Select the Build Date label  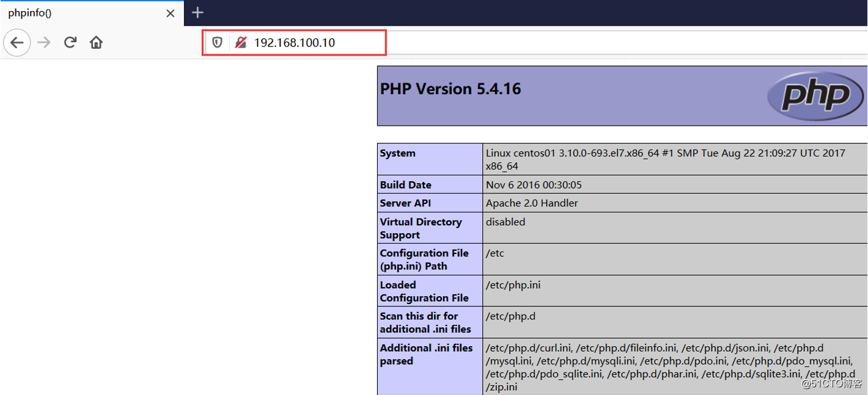coord(405,185)
